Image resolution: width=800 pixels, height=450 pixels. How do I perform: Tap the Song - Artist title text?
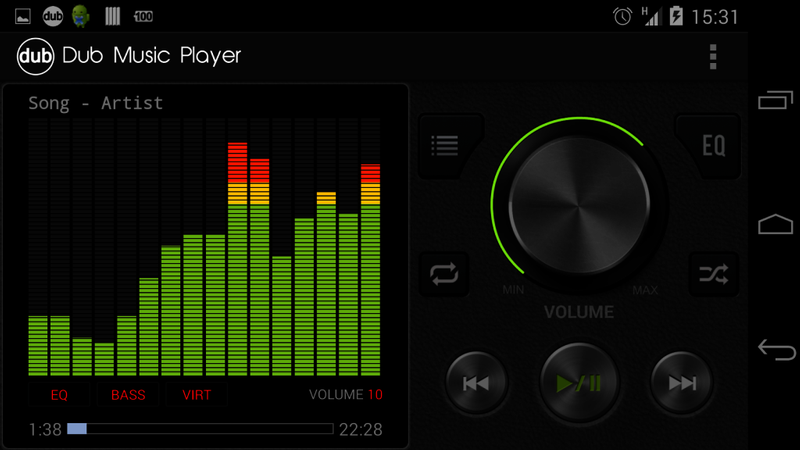(x=95, y=103)
